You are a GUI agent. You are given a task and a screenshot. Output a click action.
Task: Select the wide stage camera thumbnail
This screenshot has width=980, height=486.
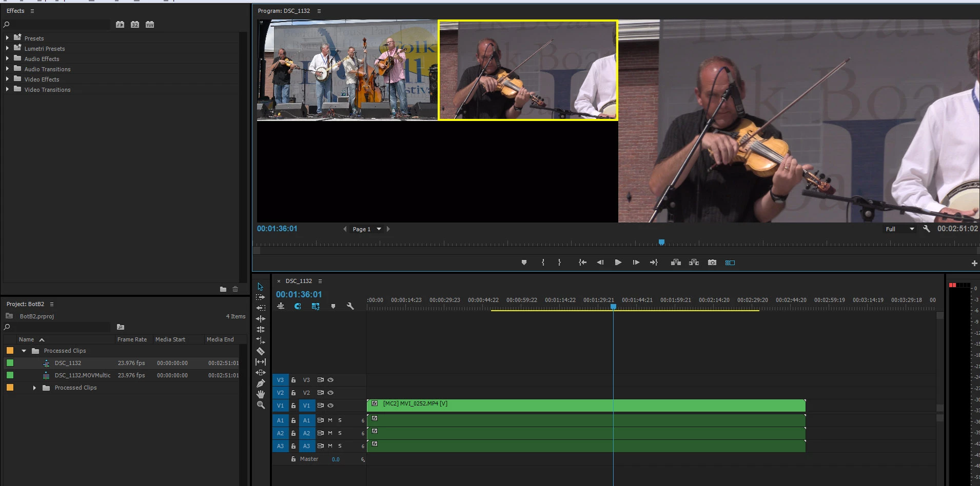347,70
